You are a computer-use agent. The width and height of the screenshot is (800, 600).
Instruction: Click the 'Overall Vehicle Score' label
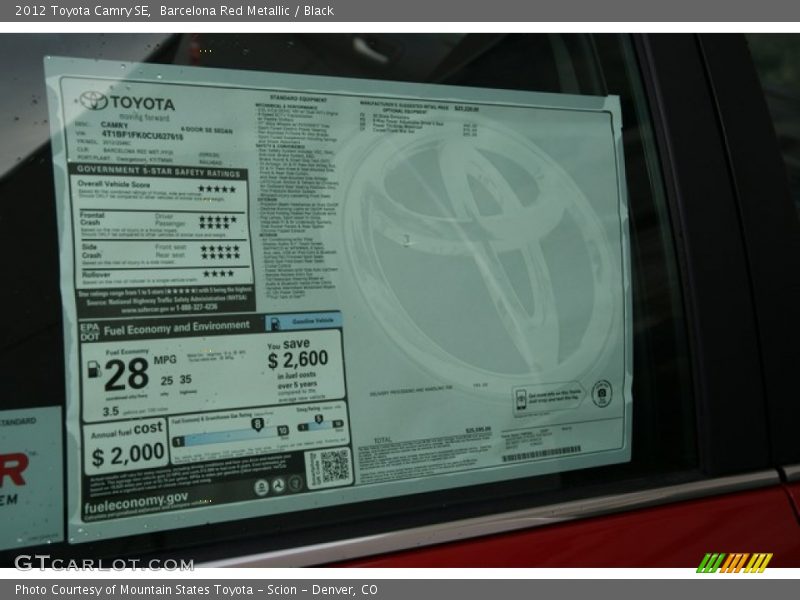114,184
